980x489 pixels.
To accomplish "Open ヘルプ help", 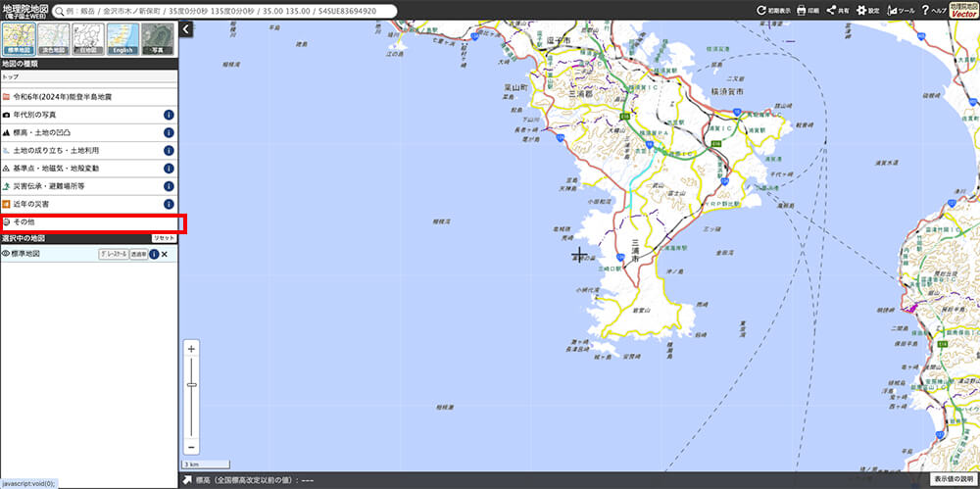I will click(x=931, y=11).
